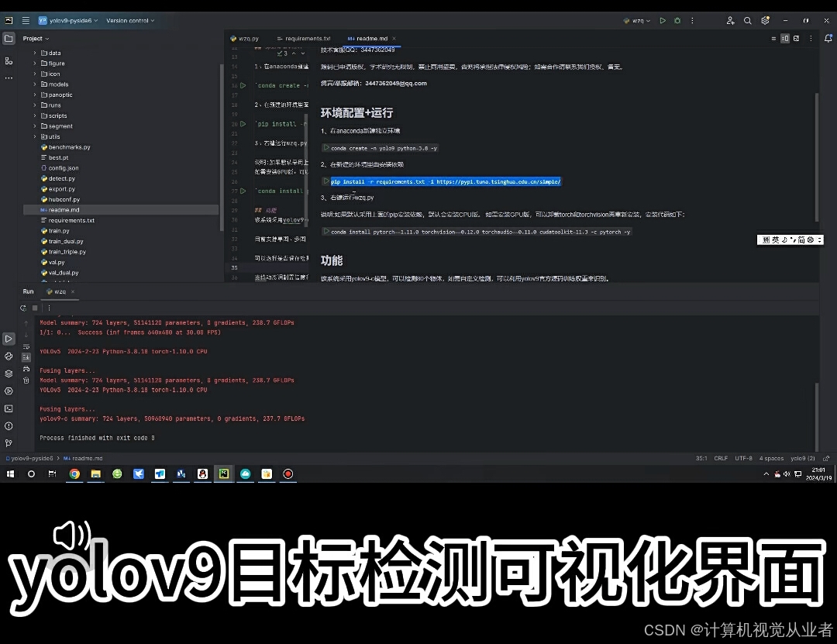Expand the figure folder
Image resolution: width=837 pixels, height=644 pixels.
[x=35, y=63]
